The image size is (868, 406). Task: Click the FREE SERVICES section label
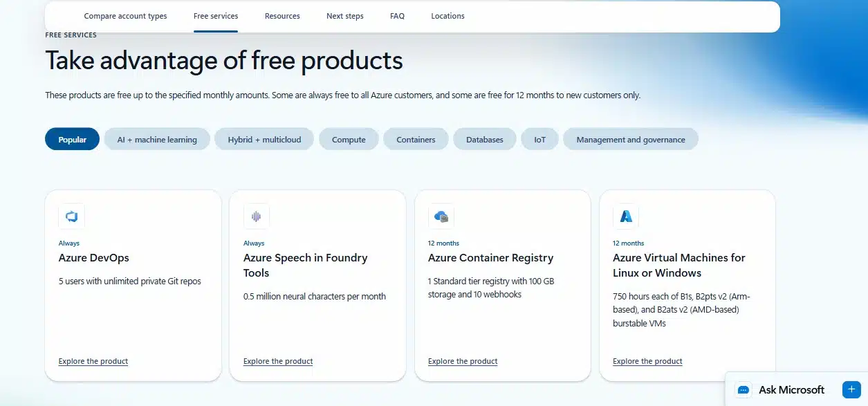coord(71,35)
